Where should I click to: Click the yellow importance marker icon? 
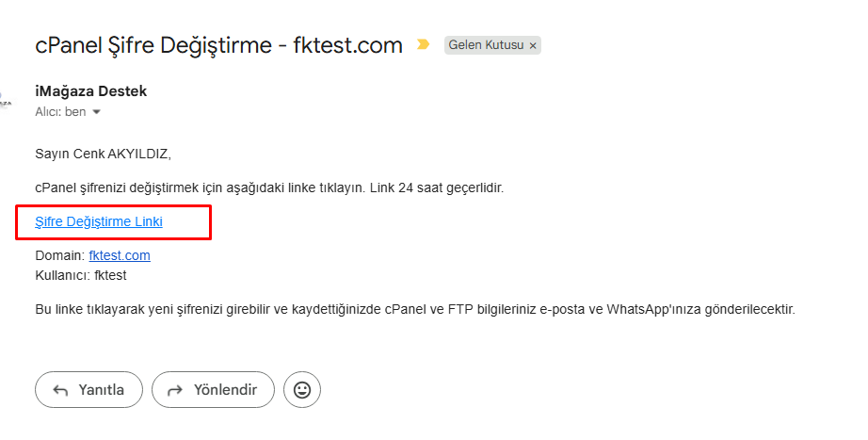424,44
